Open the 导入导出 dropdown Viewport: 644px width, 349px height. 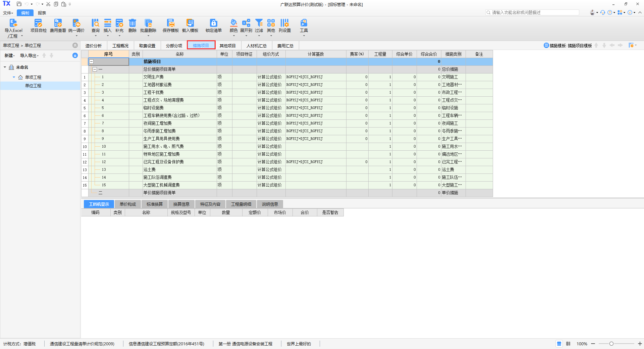pos(29,56)
